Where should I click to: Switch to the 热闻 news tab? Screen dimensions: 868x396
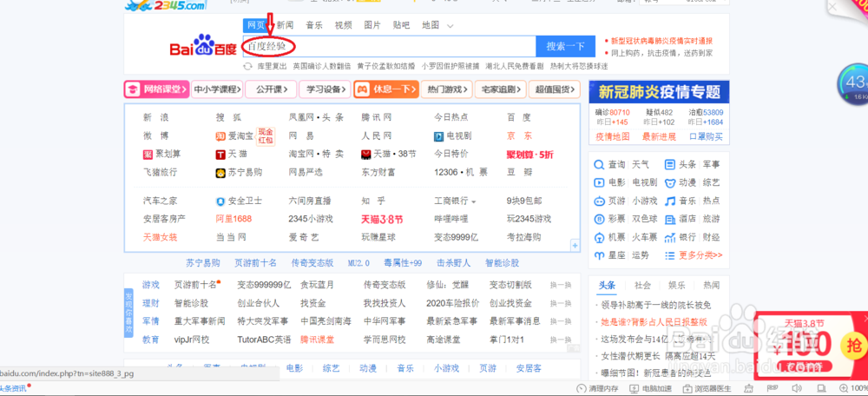(x=712, y=285)
